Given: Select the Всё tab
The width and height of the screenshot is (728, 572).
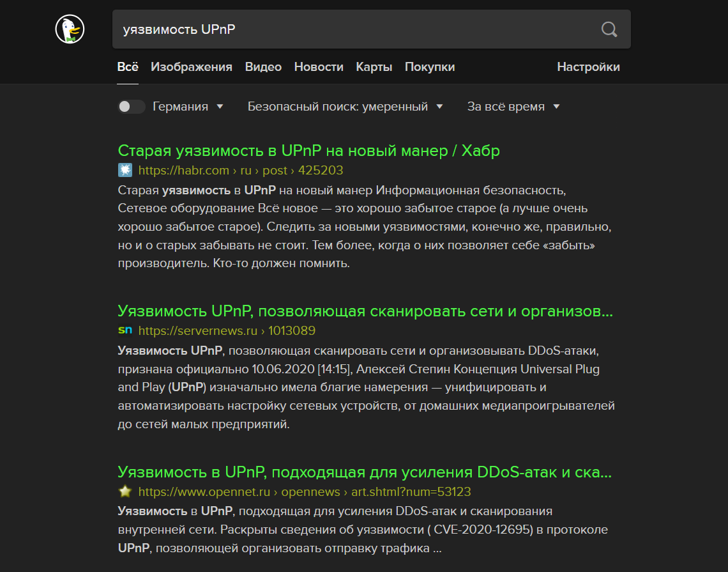Looking at the screenshot, I should coord(128,67).
